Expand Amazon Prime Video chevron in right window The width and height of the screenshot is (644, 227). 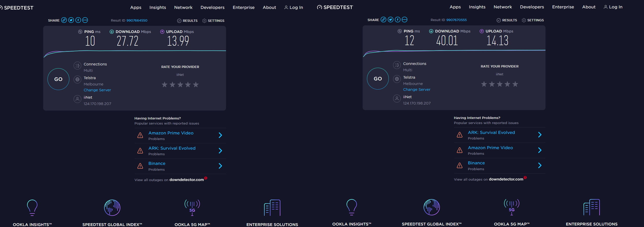click(540, 150)
